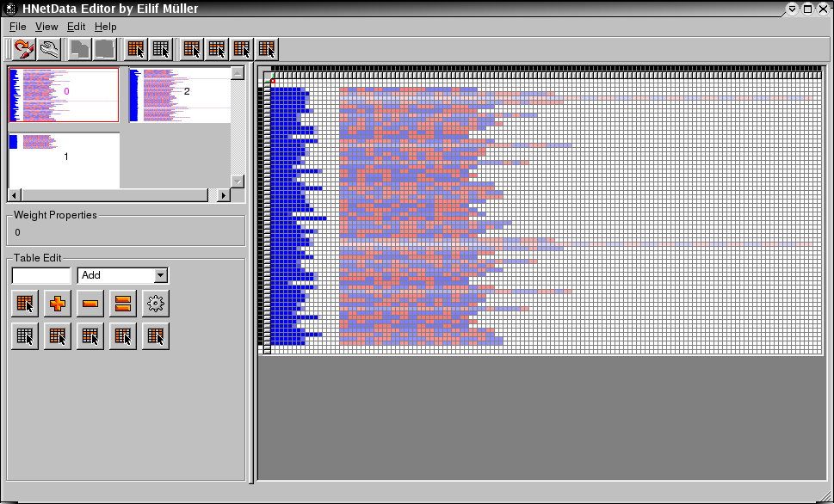Click thumbnail panel scroll-right arrow
The image size is (834, 504).
click(x=224, y=195)
